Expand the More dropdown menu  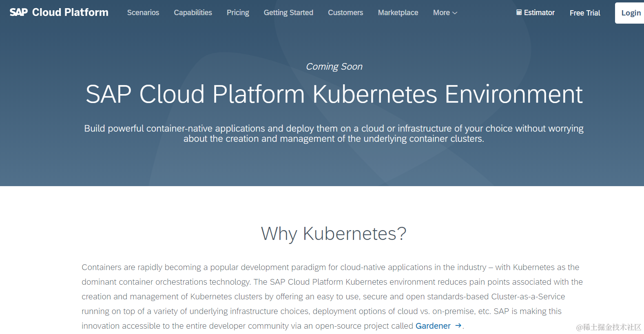[445, 13]
